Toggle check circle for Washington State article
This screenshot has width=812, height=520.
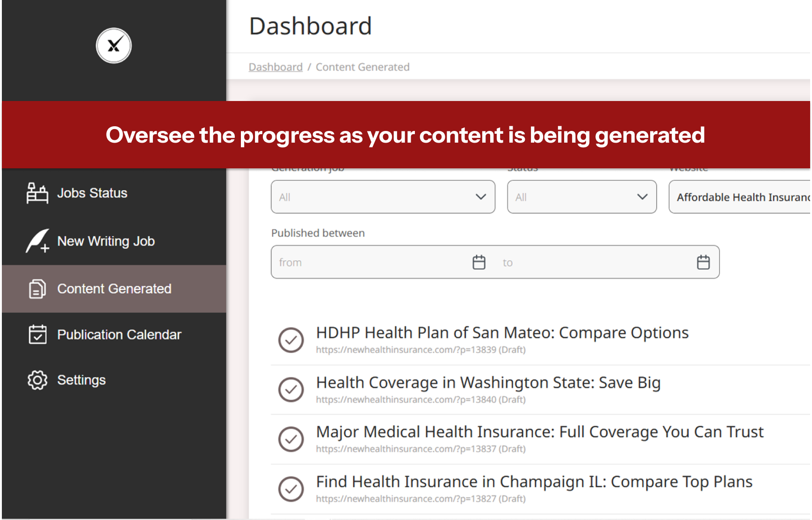click(x=291, y=390)
